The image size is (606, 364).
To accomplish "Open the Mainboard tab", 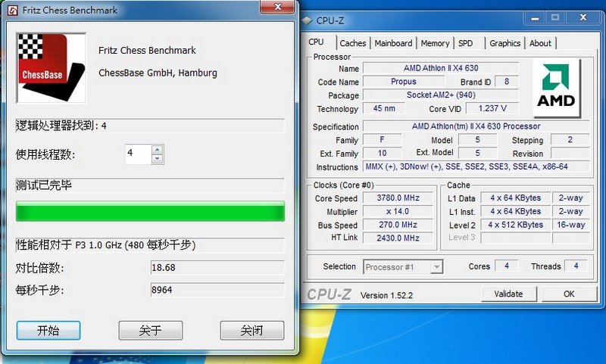I will pyautogui.click(x=393, y=43).
